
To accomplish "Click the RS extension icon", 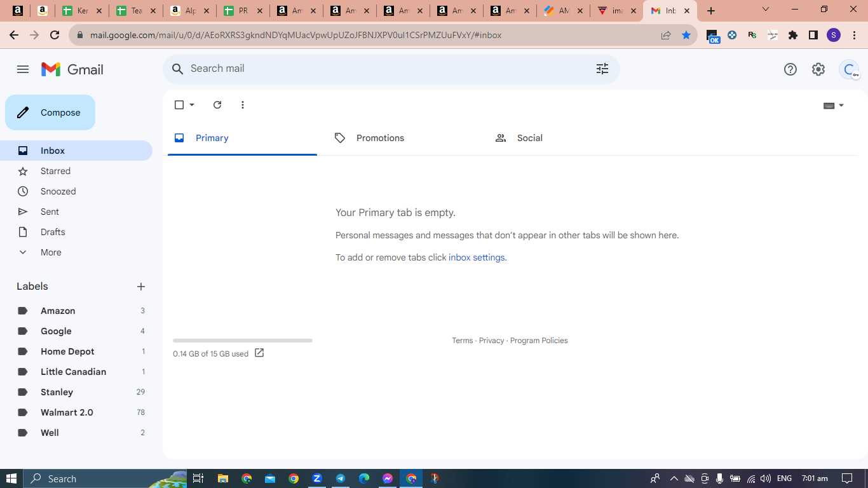I will (x=752, y=35).
